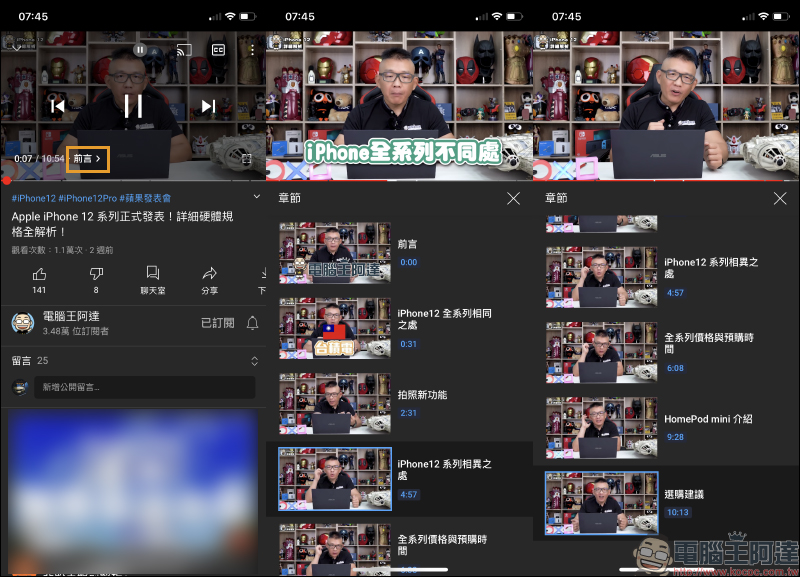Select 全系列價格與預購時間 thumbnail in right panel
Viewport: 800px width, 577px height.
(x=602, y=353)
